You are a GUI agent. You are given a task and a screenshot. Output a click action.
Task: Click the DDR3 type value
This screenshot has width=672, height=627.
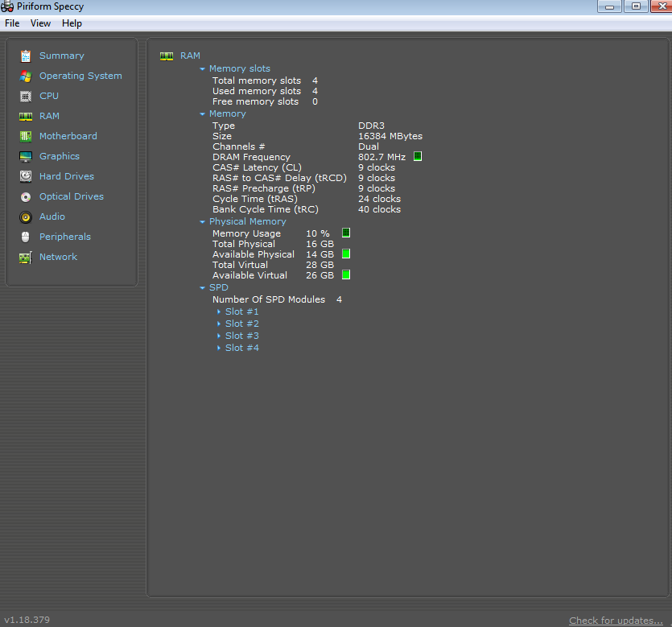point(371,126)
